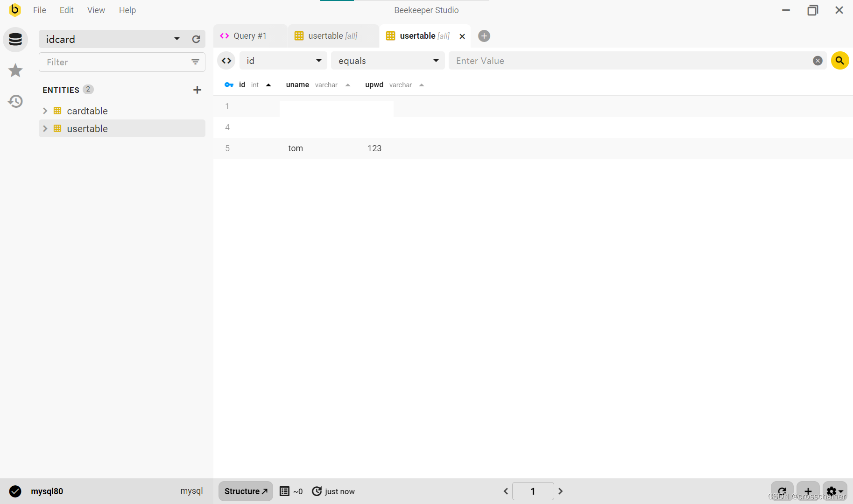Screen dimensions: 853x504
Task: Click the Beekeeper Studio logo
Action: (15, 10)
